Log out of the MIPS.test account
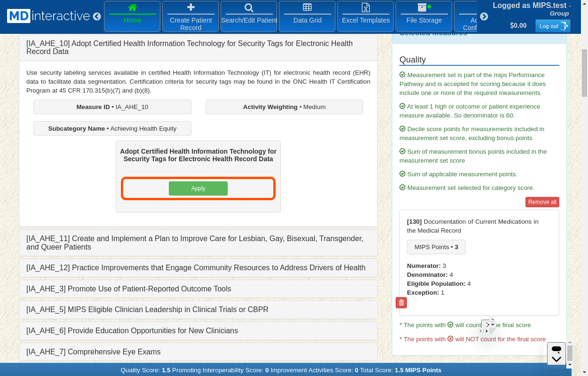Screen dimensions: 588x376 pos(552,26)
